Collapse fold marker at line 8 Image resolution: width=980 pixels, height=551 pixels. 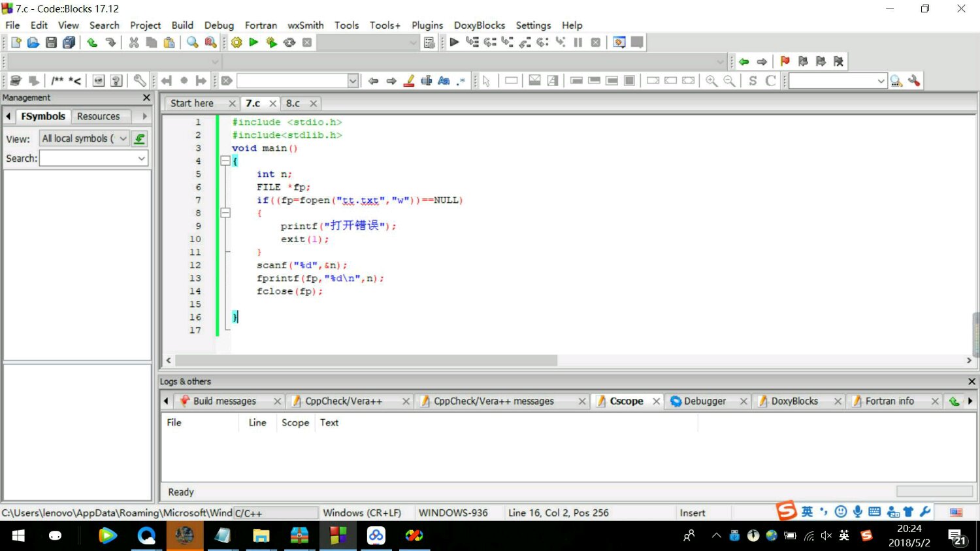point(225,213)
